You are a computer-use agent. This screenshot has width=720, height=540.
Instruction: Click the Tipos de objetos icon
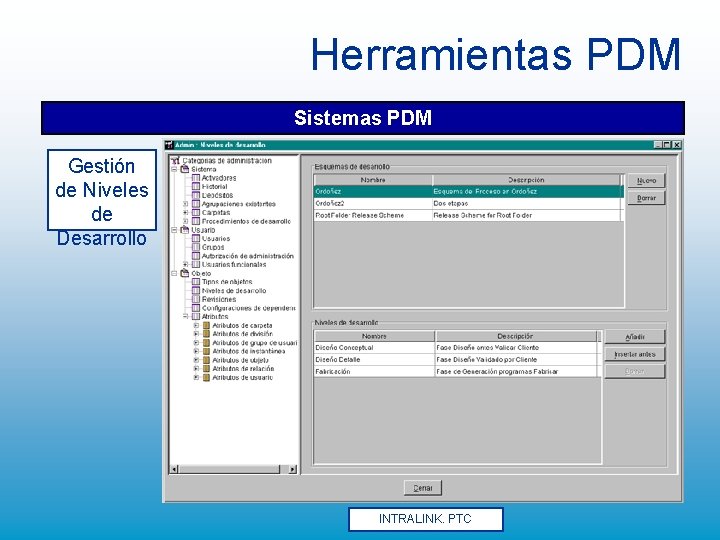coord(196,282)
